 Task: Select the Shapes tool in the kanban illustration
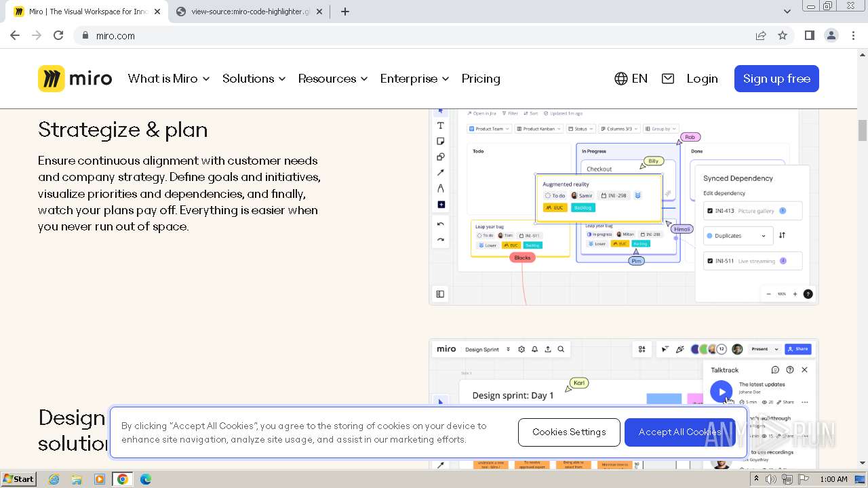coord(440,157)
